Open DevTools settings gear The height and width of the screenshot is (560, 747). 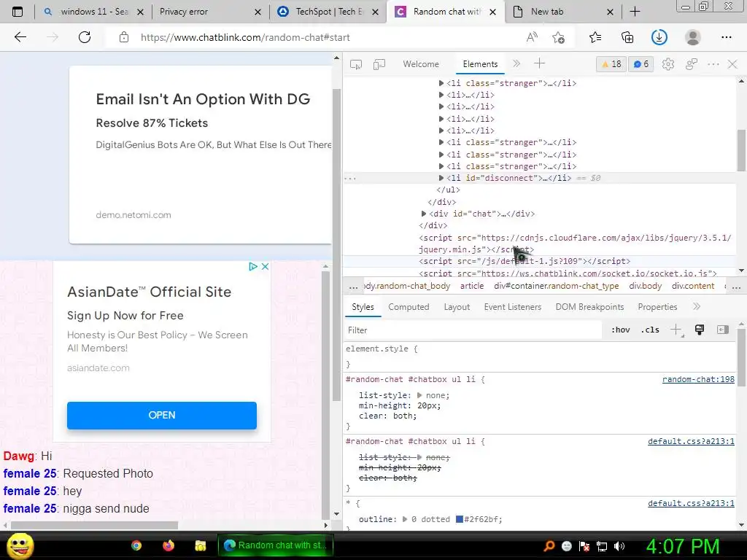668,64
